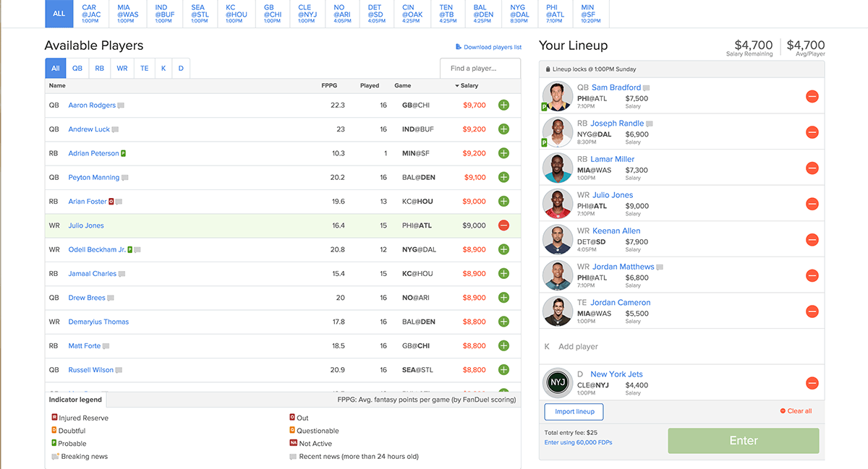Filter players by WR position

click(x=122, y=68)
